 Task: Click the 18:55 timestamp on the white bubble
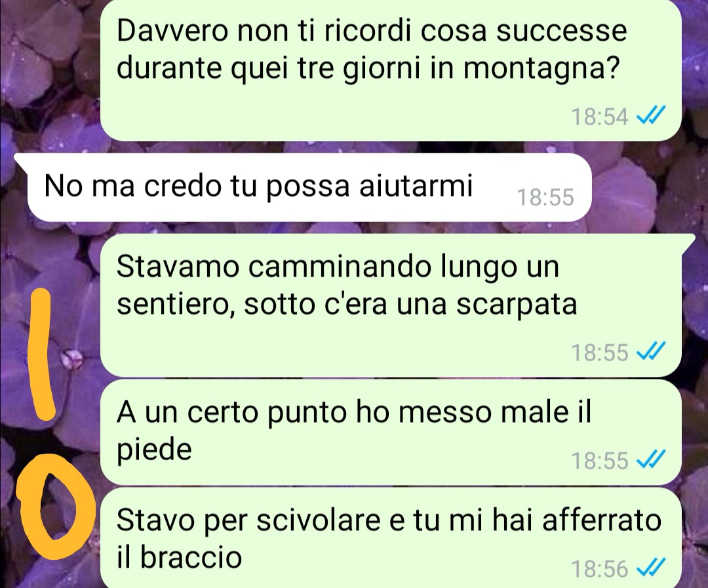[545, 197]
